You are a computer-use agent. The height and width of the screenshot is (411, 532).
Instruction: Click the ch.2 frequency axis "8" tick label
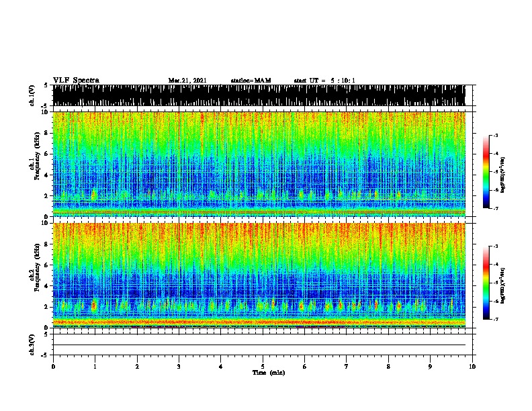click(46, 244)
